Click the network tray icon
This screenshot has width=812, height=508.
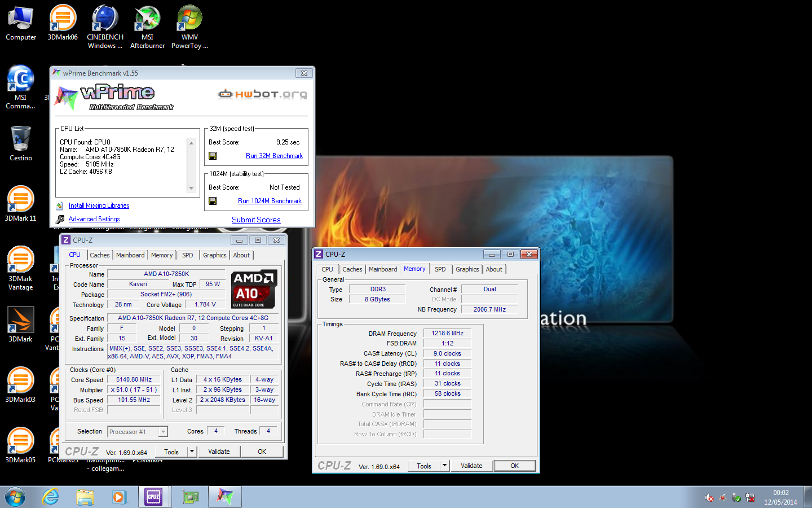(x=751, y=498)
